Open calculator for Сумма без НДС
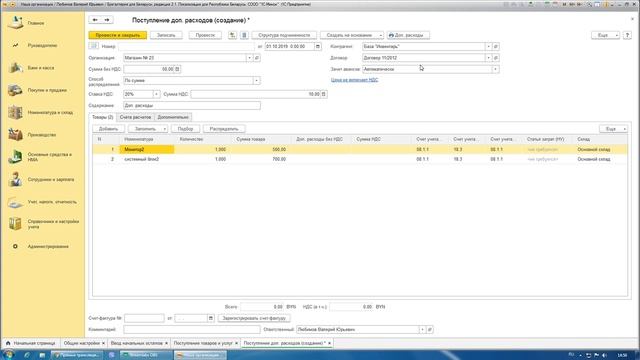 [x=177, y=69]
